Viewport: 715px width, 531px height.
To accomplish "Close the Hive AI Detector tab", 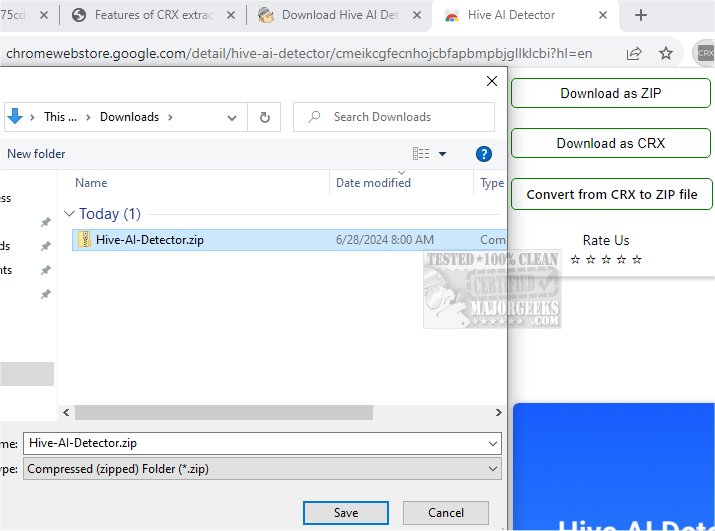I will click(602, 15).
